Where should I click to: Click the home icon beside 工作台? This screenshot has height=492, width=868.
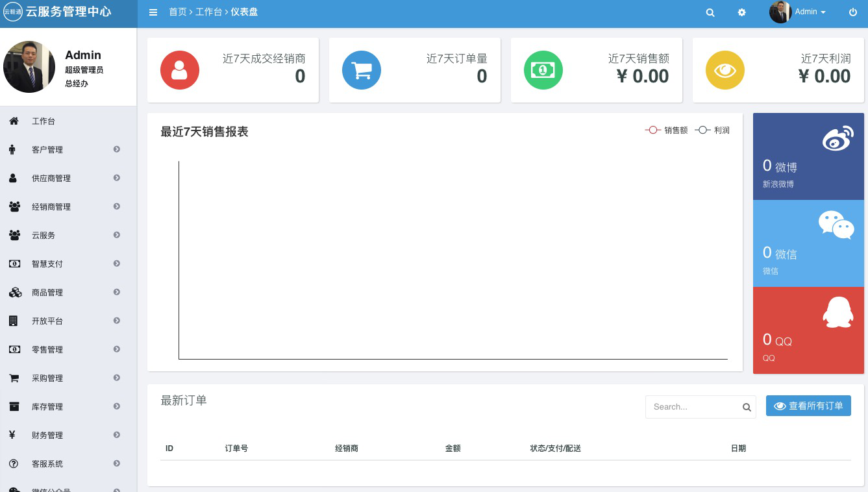(x=14, y=121)
